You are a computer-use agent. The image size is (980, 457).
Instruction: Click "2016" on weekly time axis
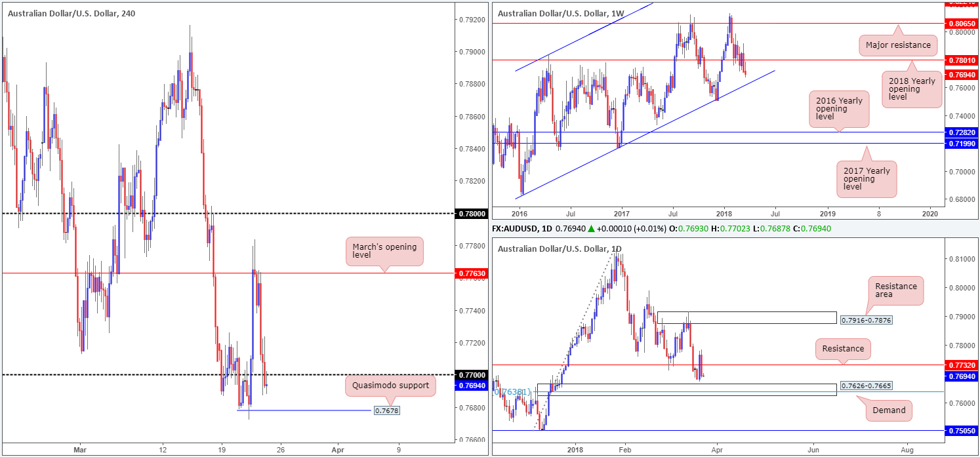[x=519, y=214]
